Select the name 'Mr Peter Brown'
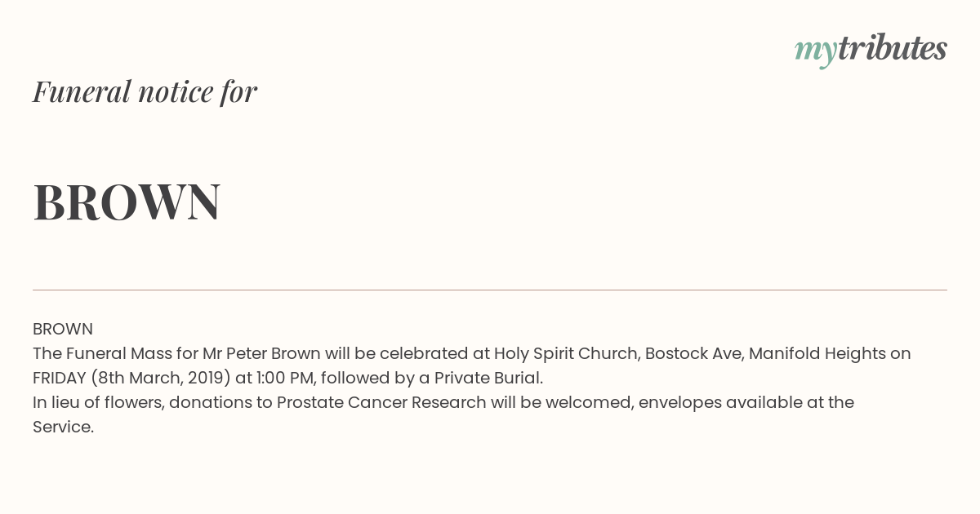This screenshot has width=980, height=514. click(x=261, y=353)
